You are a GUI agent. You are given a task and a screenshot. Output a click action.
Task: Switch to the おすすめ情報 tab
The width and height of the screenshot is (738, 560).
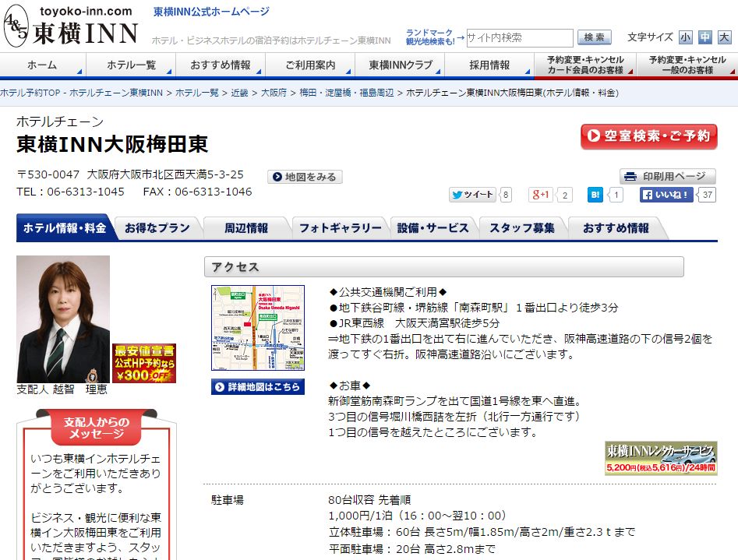(616, 227)
